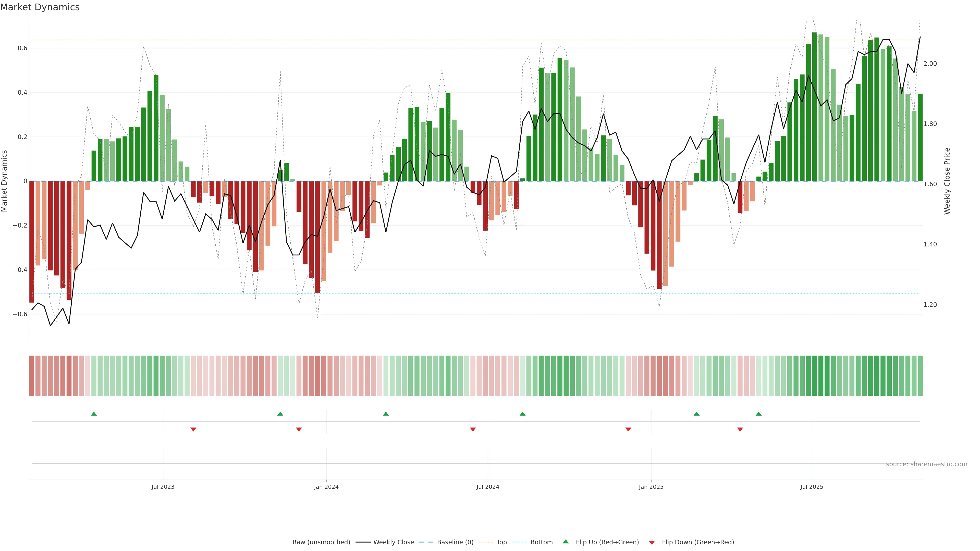Click the last green flip-up marker before Jul 2025

coord(758,414)
